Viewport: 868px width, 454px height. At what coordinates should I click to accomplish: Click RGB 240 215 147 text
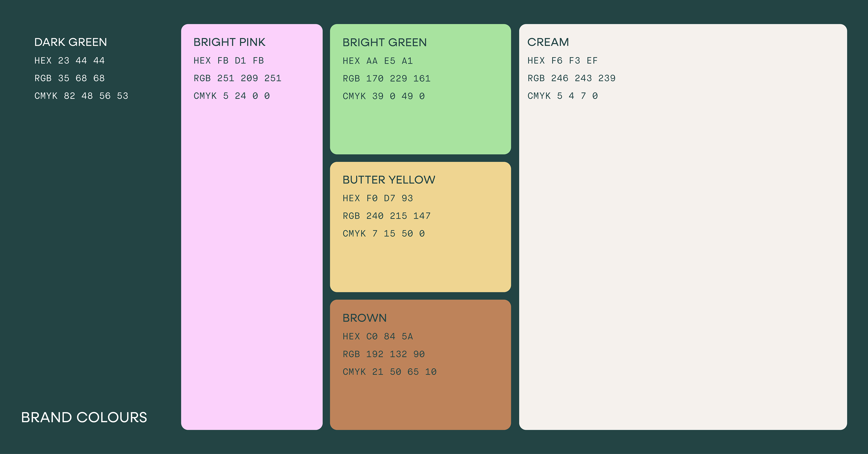387,216
